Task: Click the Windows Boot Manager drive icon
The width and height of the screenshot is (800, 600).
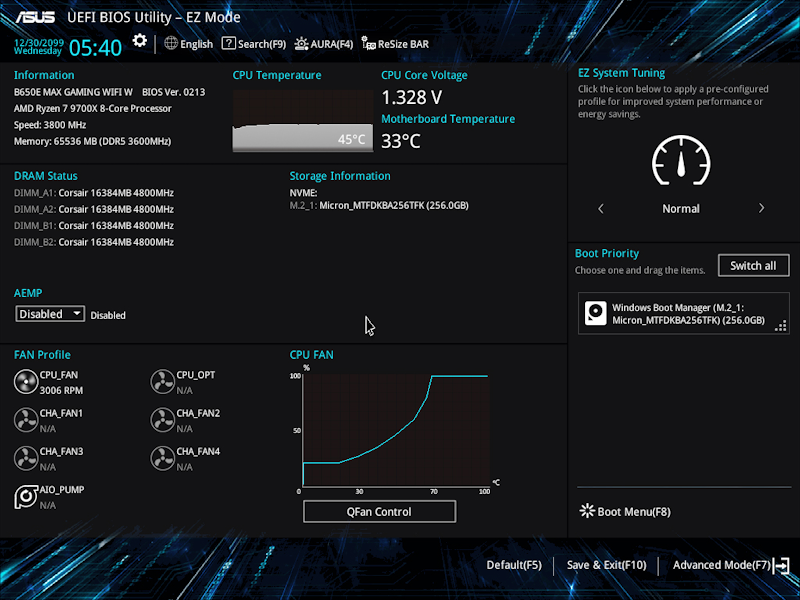Action: click(596, 314)
